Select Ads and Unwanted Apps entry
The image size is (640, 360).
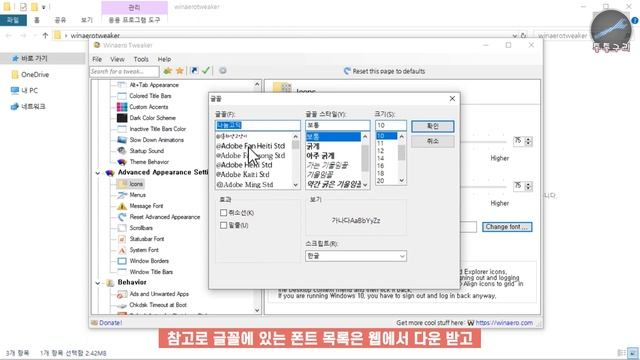[x=159, y=294]
